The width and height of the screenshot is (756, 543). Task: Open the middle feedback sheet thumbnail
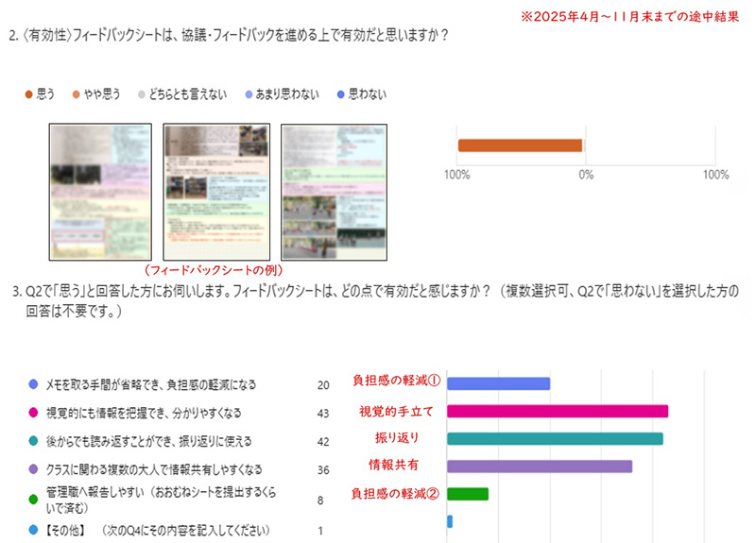click(x=216, y=192)
